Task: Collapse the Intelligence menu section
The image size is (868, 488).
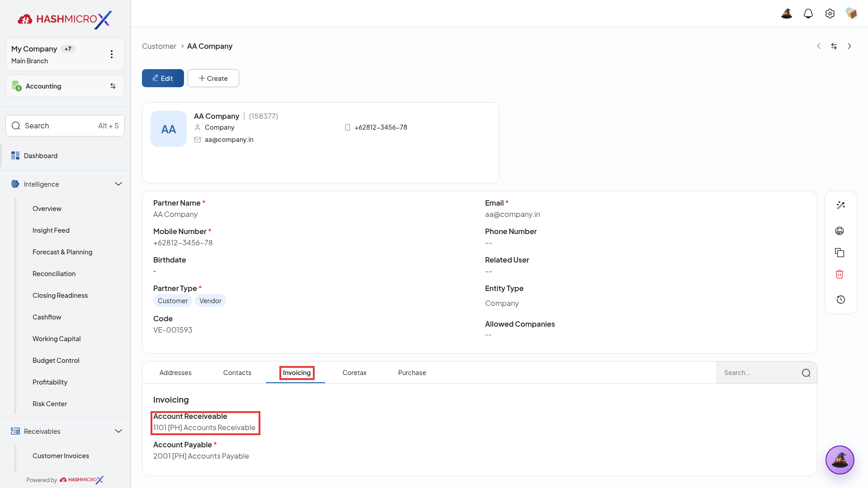Action: point(118,184)
